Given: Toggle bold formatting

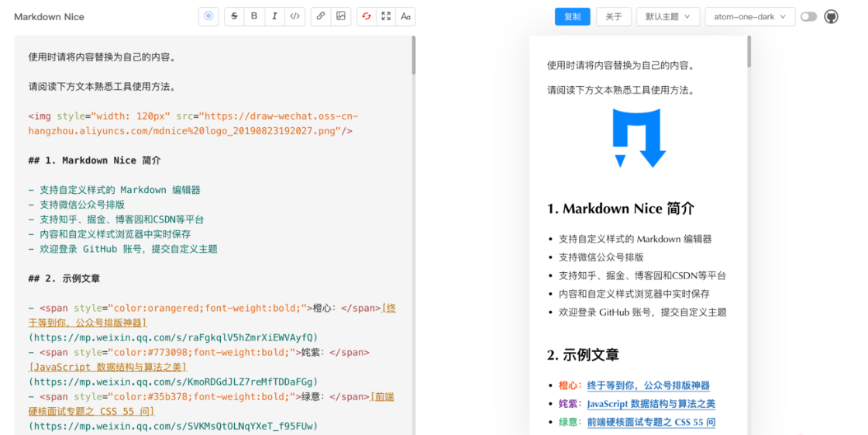Looking at the screenshot, I should (x=254, y=16).
